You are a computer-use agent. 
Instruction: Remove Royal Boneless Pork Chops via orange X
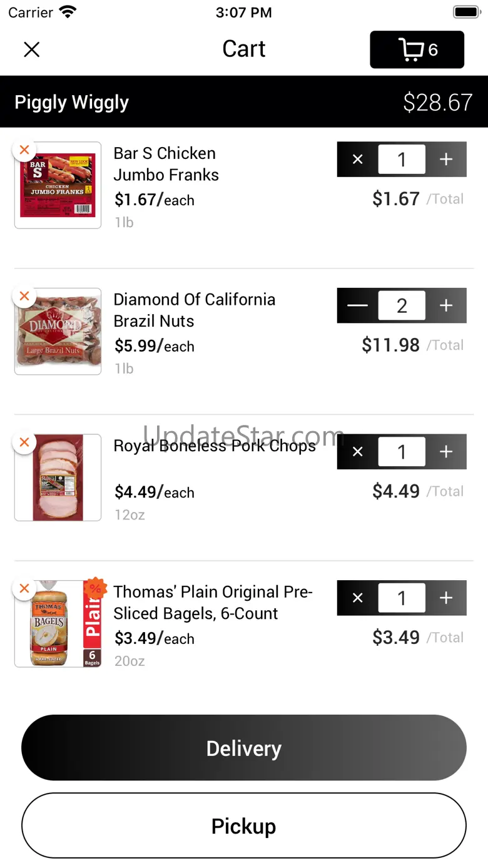[x=24, y=442]
